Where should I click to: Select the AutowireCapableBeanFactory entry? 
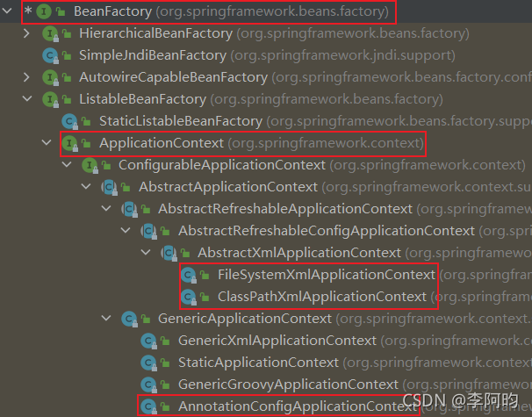point(173,77)
